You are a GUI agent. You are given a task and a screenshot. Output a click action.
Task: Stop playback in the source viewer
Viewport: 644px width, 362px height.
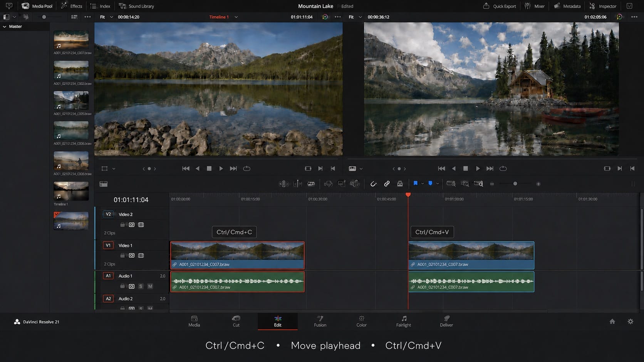[x=209, y=168]
